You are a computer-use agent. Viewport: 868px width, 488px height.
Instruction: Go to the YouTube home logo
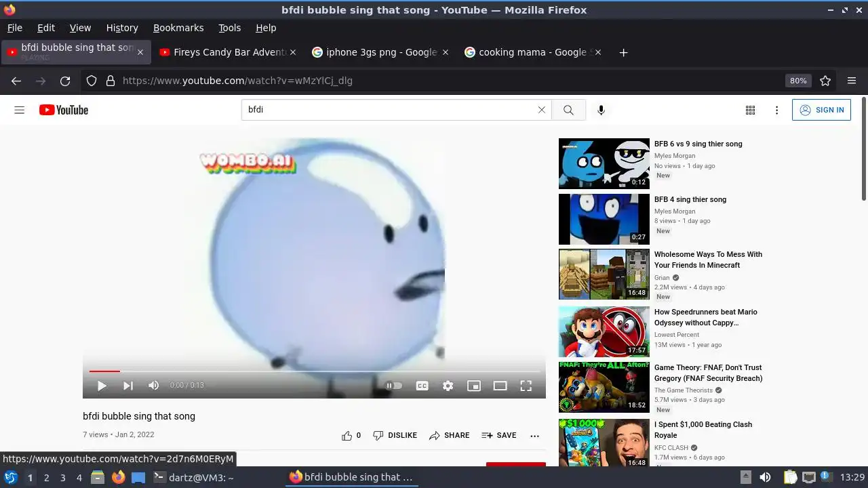[x=64, y=110]
